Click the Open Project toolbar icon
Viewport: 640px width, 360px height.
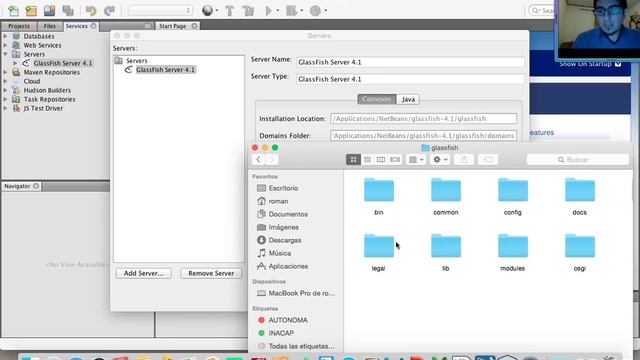49,11
